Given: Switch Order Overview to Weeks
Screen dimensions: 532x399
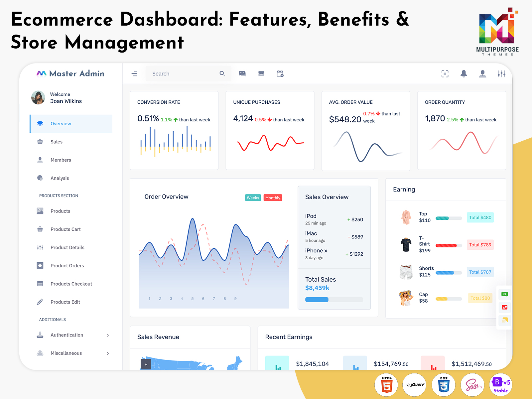Looking at the screenshot, I should click(253, 198).
